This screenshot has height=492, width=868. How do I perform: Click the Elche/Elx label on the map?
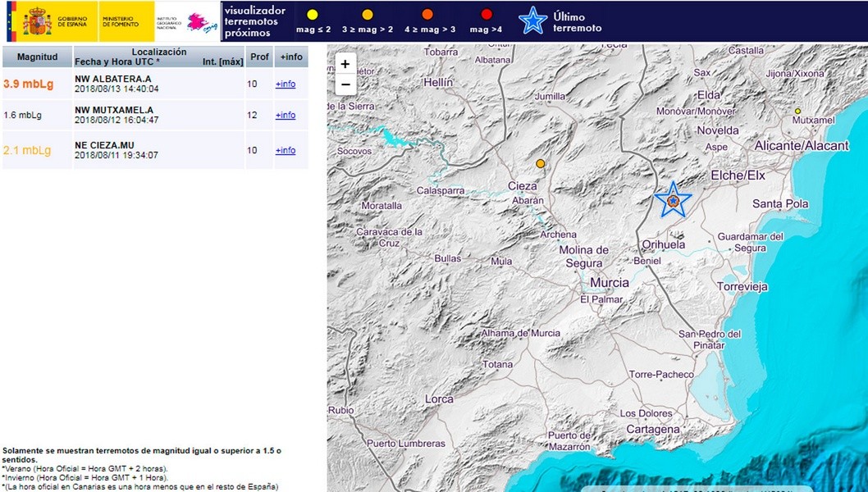pos(738,175)
